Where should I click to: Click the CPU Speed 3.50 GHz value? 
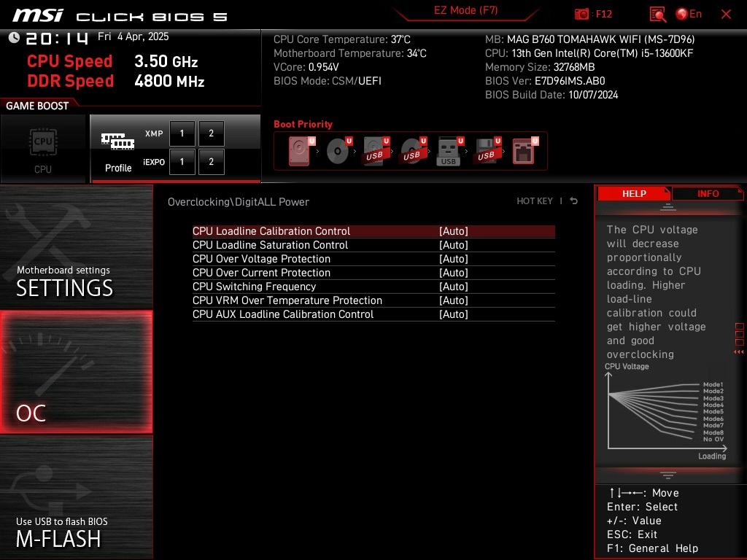point(166,61)
